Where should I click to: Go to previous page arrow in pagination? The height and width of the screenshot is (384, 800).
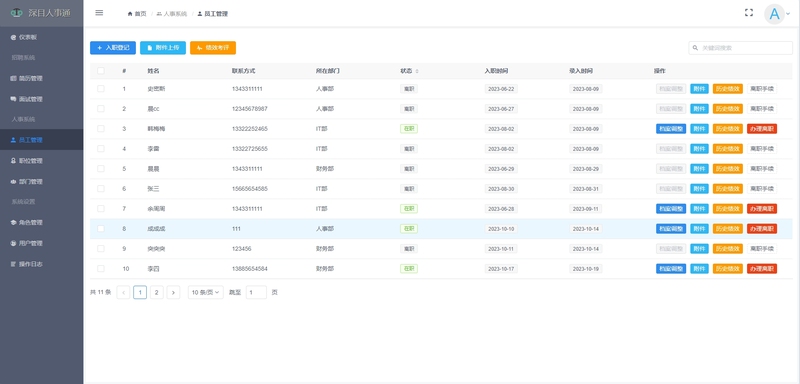pos(123,292)
